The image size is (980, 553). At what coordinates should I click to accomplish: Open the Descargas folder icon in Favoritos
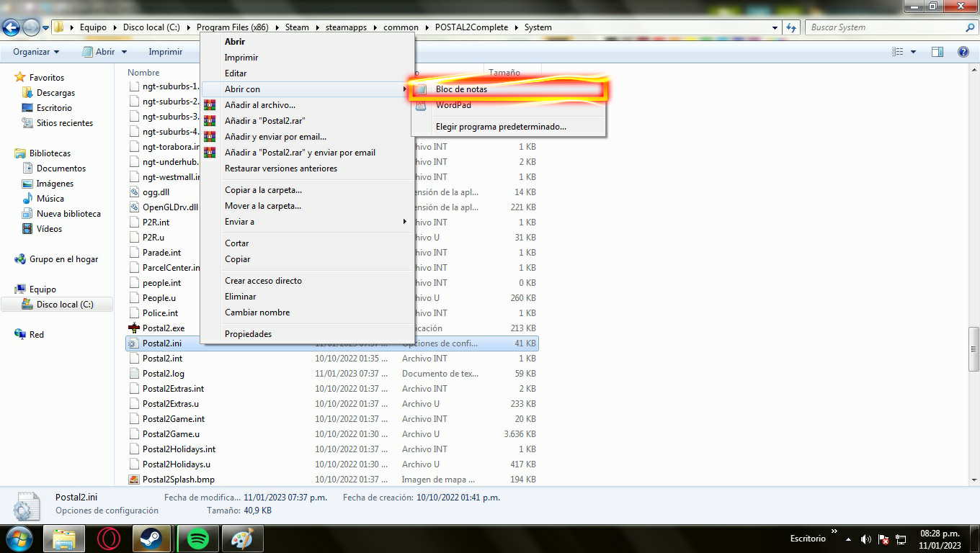27,92
